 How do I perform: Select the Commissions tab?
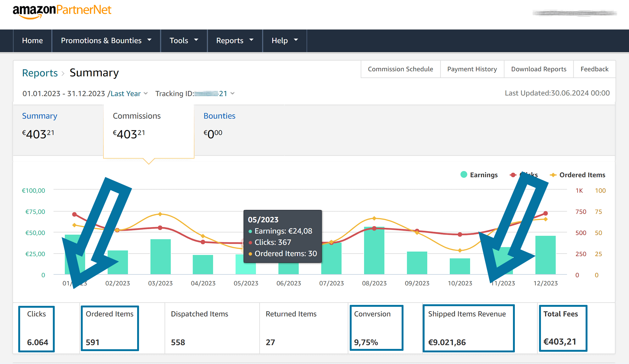pos(149,131)
